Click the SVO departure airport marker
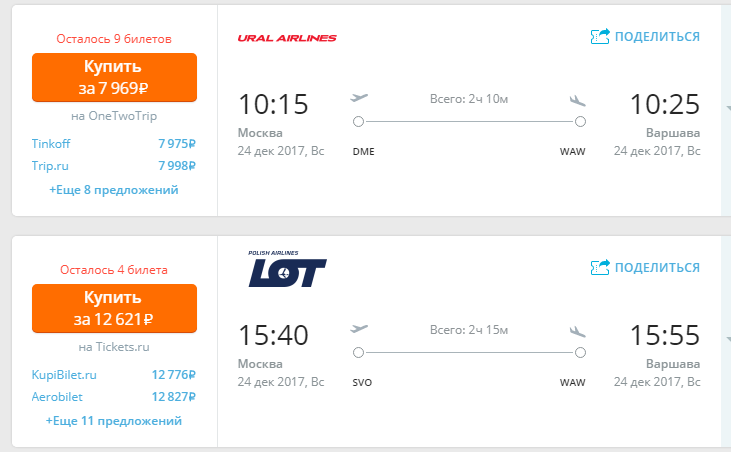 358,353
